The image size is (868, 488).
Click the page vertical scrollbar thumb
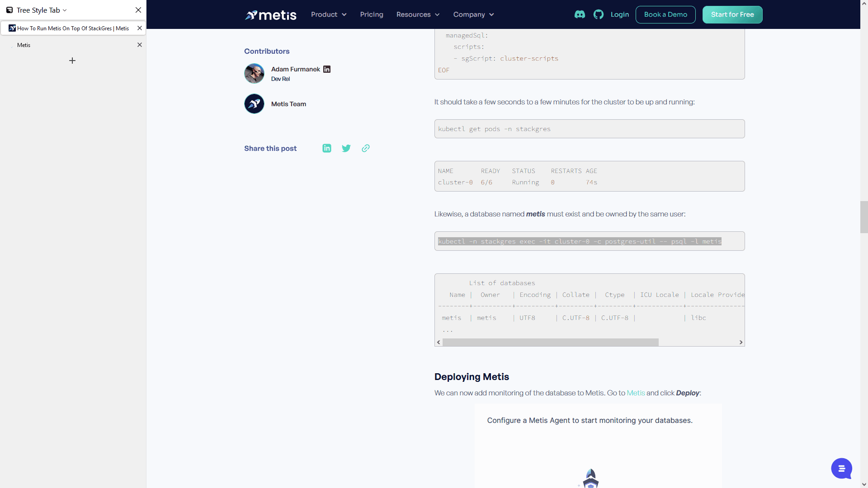(864, 217)
